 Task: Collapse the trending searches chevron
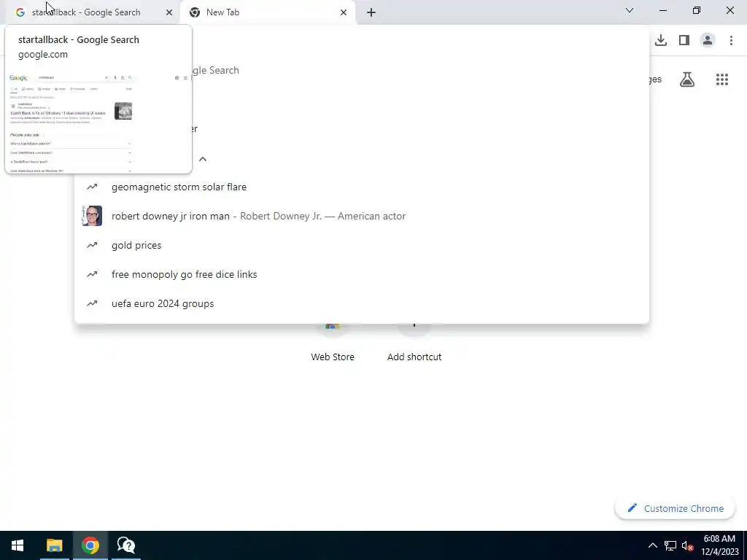click(203, 159)
